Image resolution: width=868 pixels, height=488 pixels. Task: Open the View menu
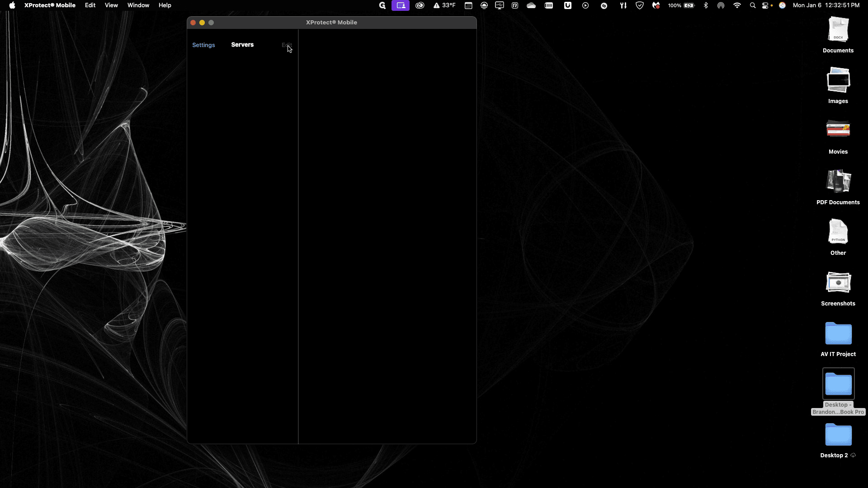click(111, 5)
